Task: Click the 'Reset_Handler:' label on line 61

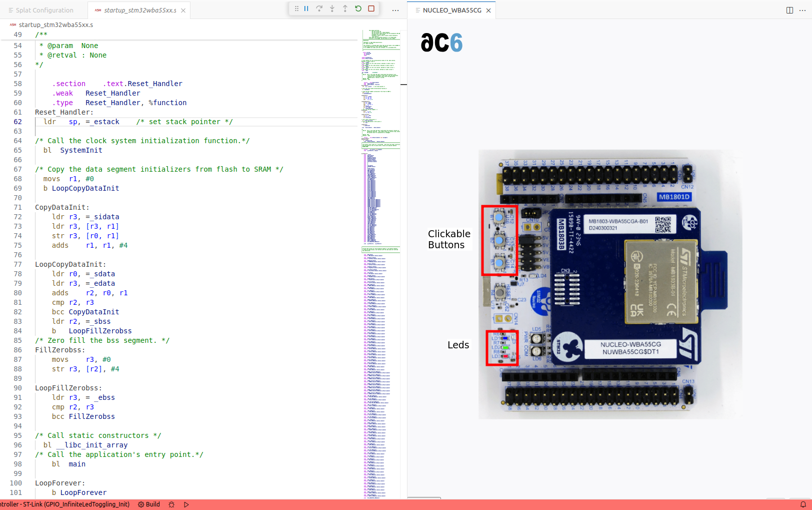Action: (x=64, y=112)
